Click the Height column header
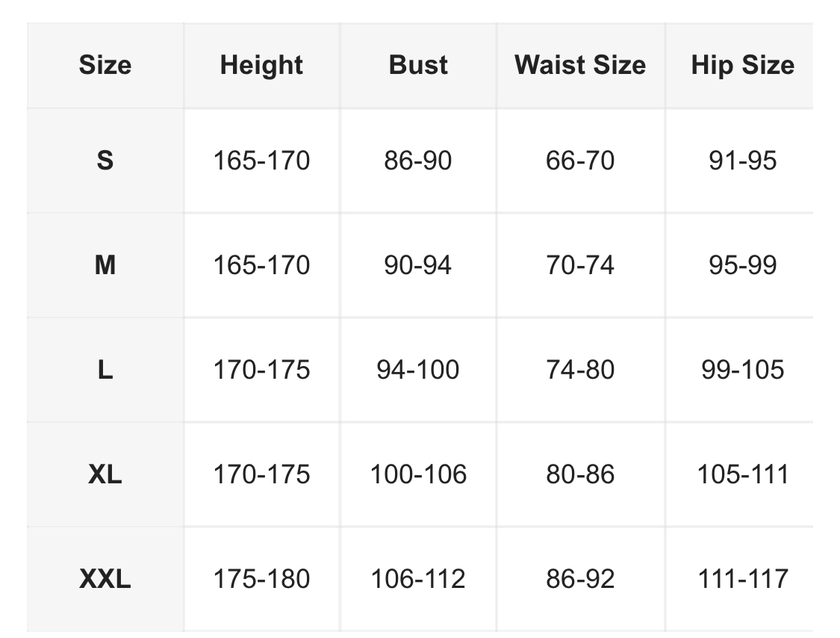The image size is (840, 638). tap(261, 65)
